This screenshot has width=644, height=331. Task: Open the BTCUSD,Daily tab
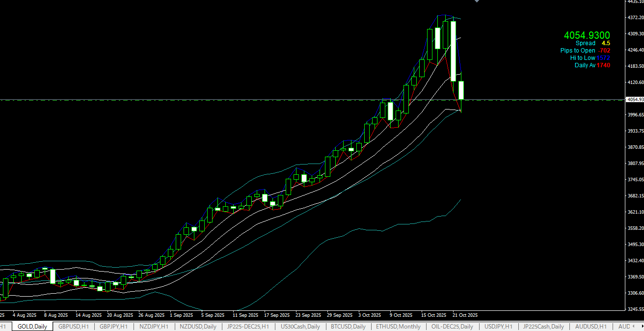[x=348, y=327]
